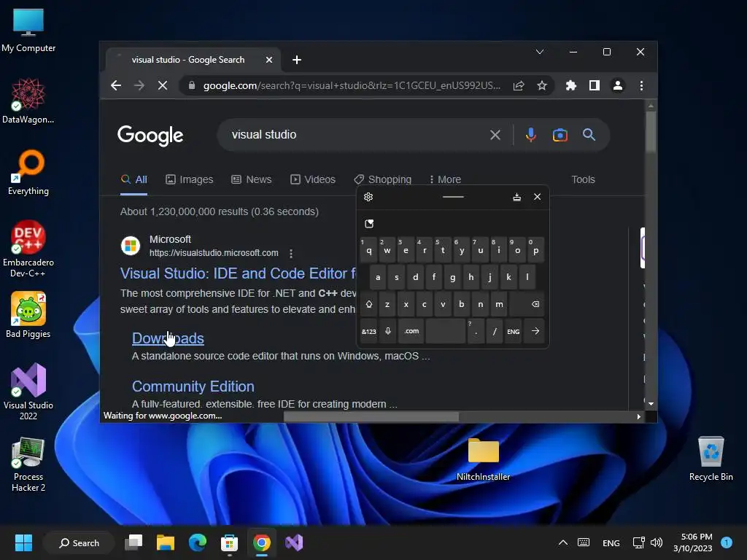Image resolution: width=747 pixels, height=560 pixels.
Task: Open the Chrome extensions puzzle icon
Action: click(570, 86)
